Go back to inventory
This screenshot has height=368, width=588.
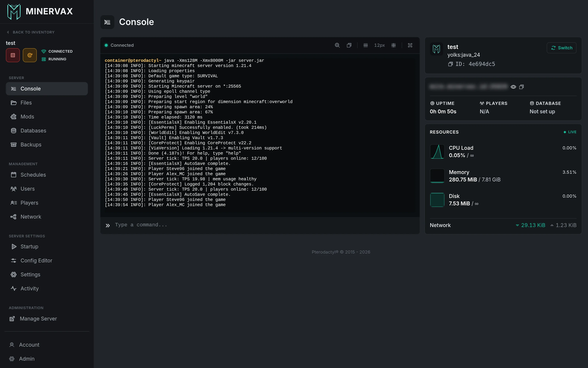coord(31,32)
